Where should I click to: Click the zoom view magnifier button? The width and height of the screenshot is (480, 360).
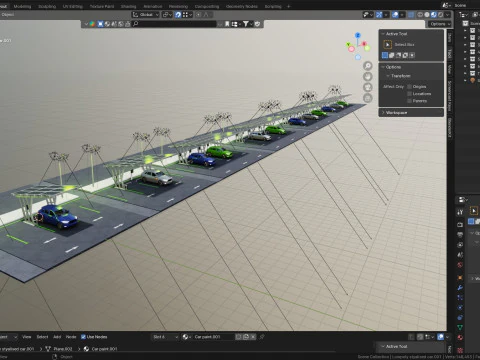coord(368,66)
